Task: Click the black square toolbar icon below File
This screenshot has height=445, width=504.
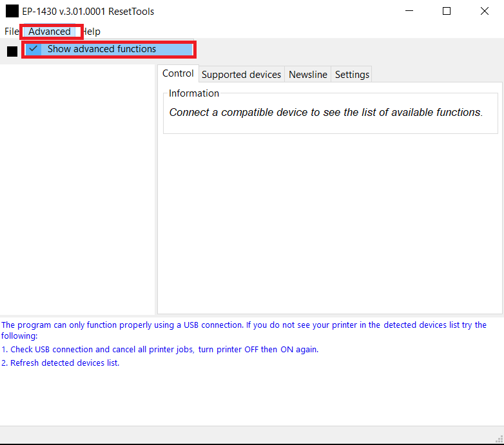Action: tap(12, 52)
